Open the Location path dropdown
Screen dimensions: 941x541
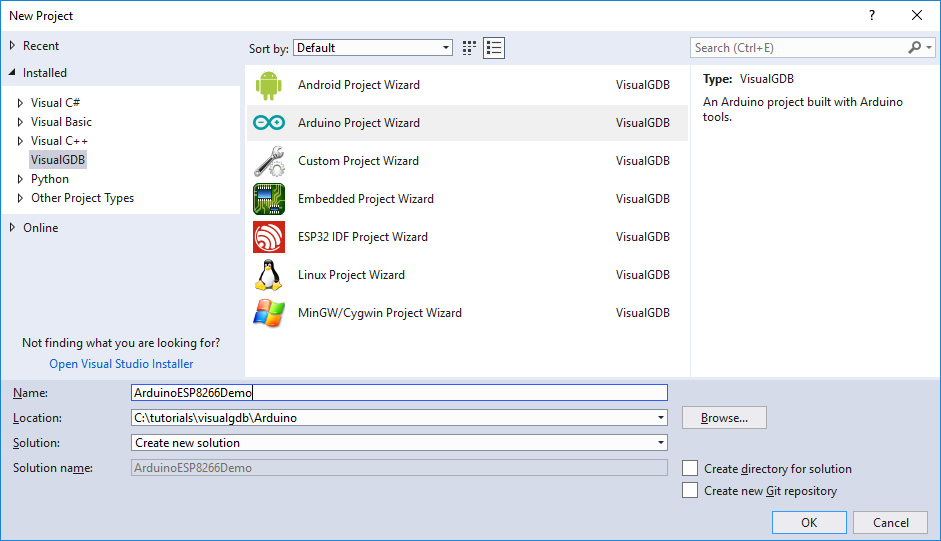pos(660,418)
